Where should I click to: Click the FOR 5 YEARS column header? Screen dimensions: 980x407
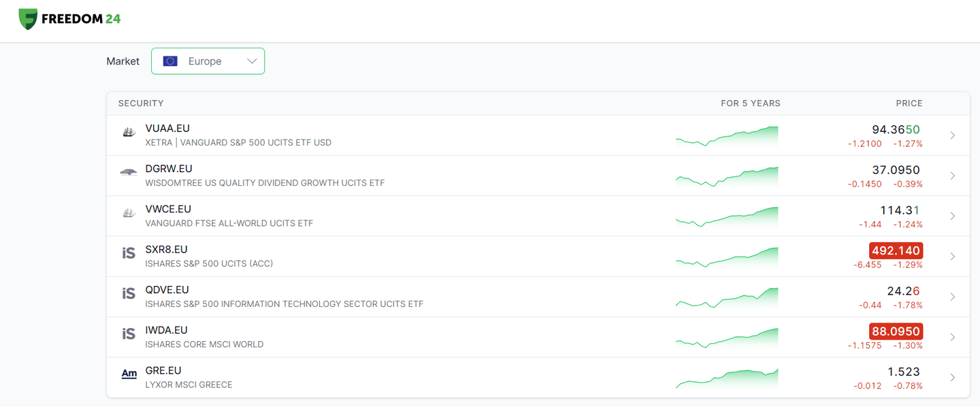click(x=751, y=103)
